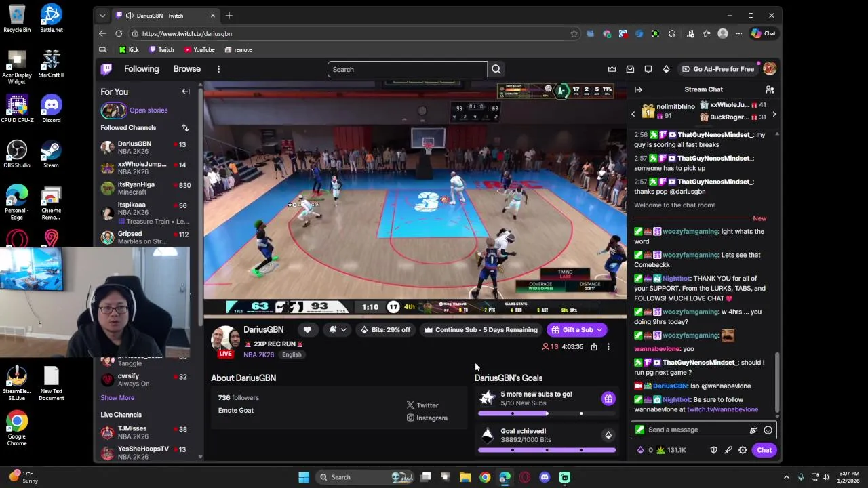Click the sword mod-view icon in chat
Viewport: 868px width, 488px height.
[728, 450]
